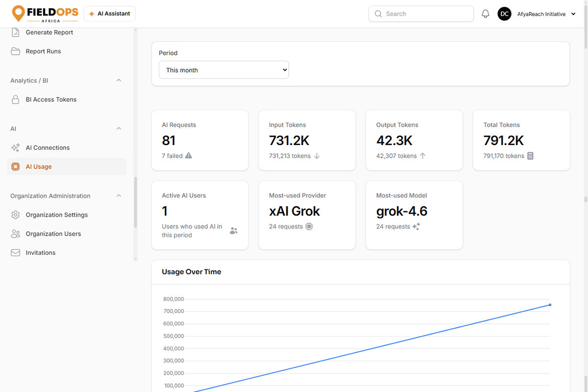Click the FieldOps Africa logo
The image size is (588, 392).
pyautogui.click(x=45, y=14)
